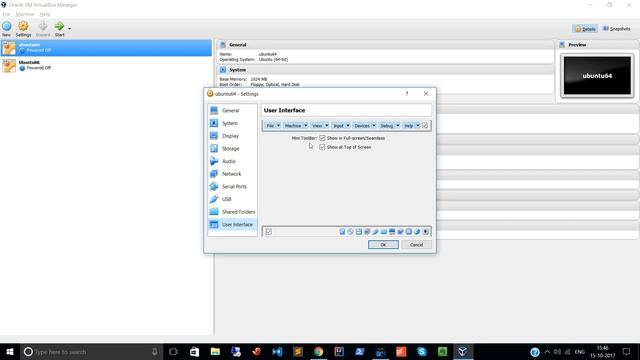The width and height of the screenshot is (640, 360).
Task: Open the notification center icon
Action: pos(627,351)
